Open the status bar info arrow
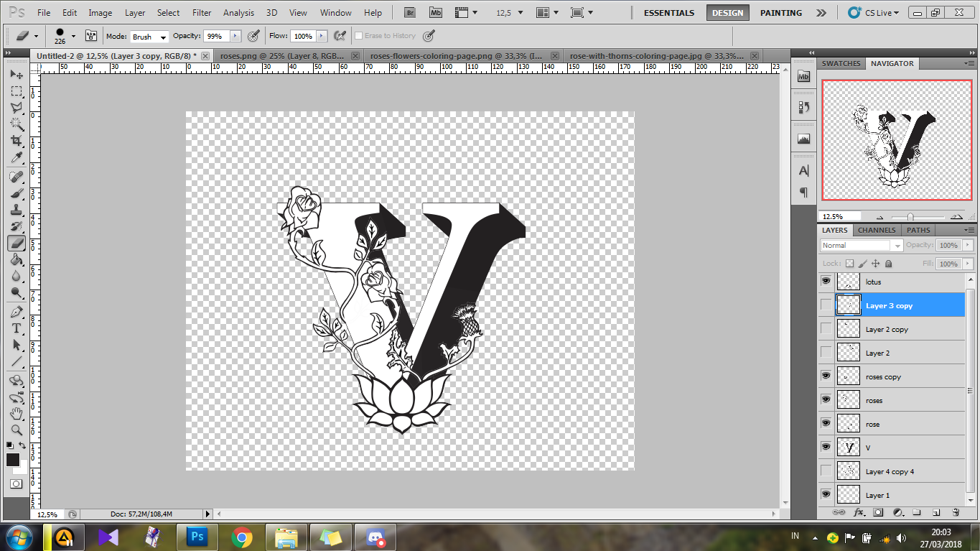Image resolution: width=980 pixels, height=551 pixels. [208, 514]
